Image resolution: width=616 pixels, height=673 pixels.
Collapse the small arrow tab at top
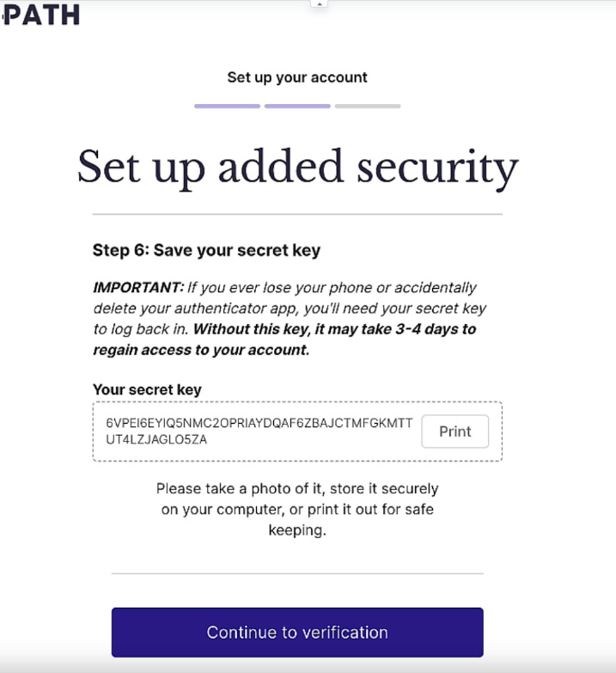click(x=319, y=3)
